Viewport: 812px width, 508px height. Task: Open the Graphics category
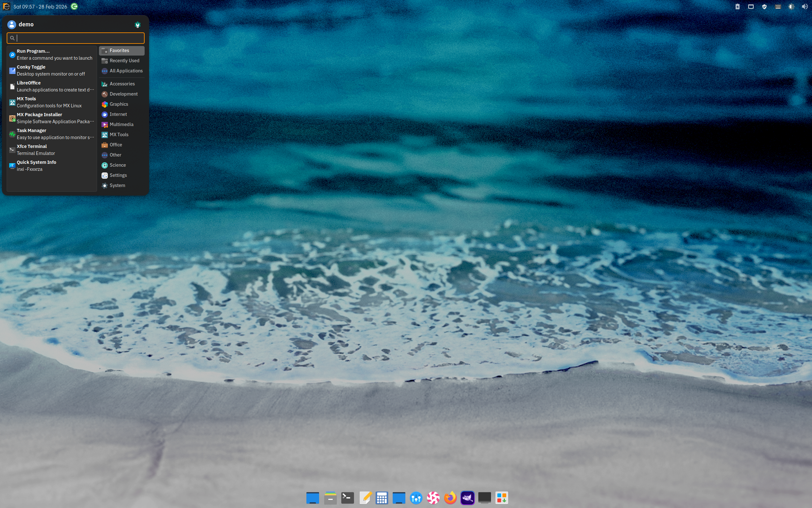coord(122,104)
